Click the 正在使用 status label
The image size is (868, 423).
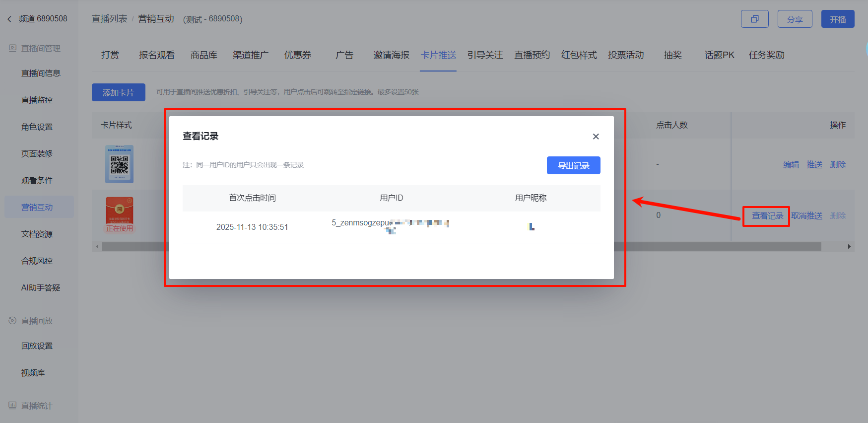(119, 228)
